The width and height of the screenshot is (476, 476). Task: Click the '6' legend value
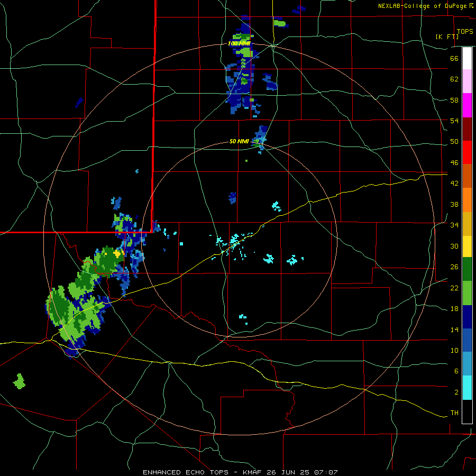[456, 371]
